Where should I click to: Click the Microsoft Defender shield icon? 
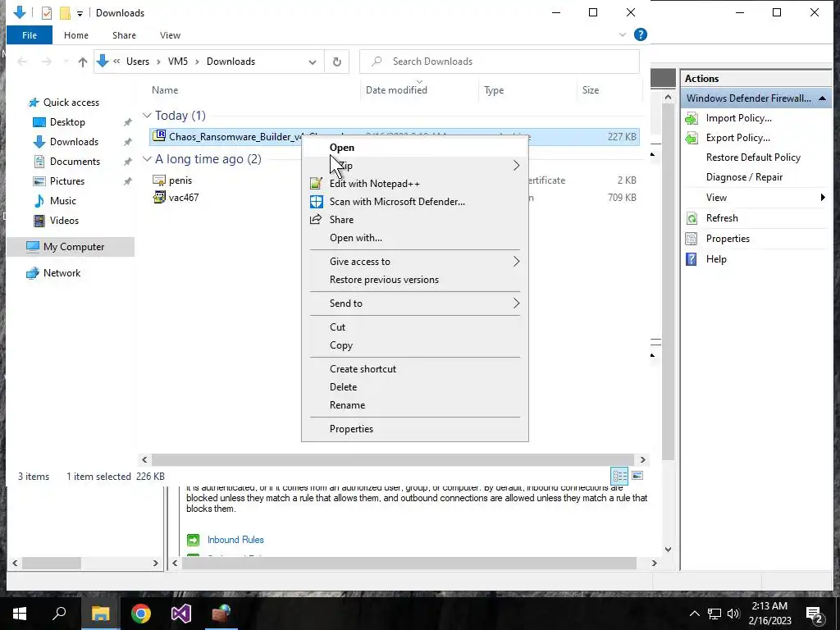tap(316, 202)
